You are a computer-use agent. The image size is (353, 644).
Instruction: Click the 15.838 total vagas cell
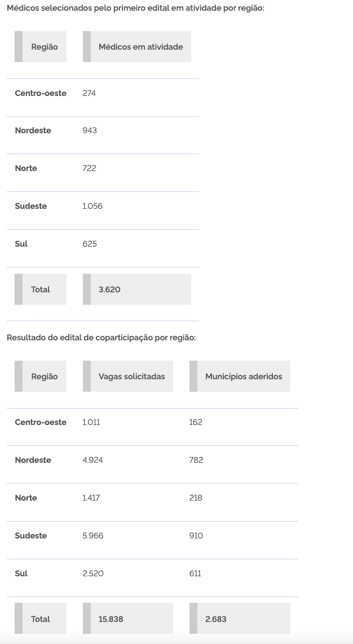[111, 619]
